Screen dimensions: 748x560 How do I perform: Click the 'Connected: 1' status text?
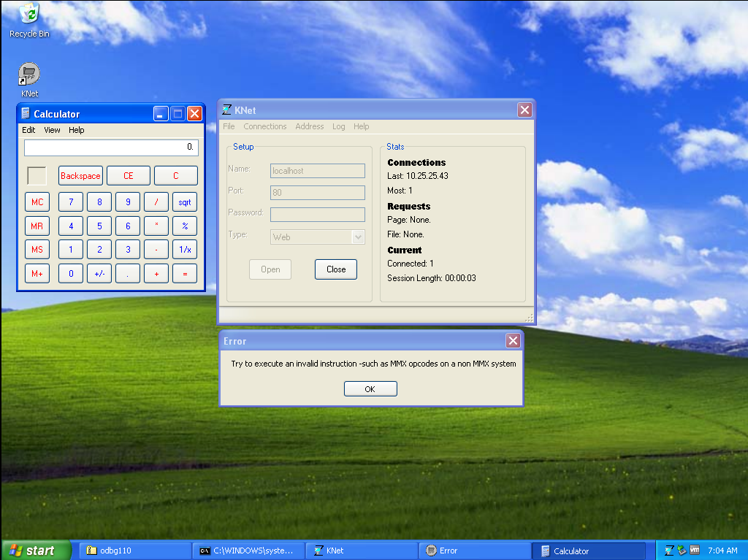click(x=411, y=264)
